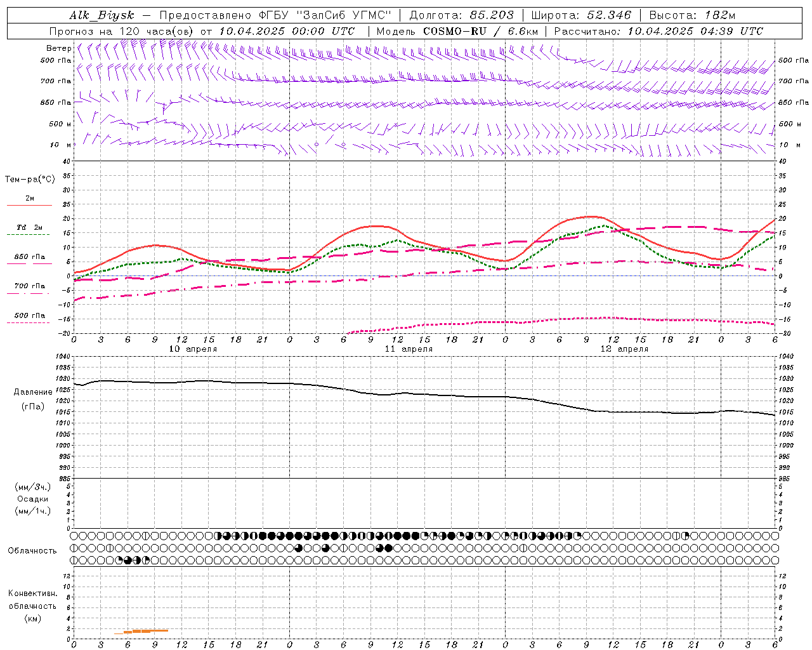
Task: Click the 10 апреля date label
Action: (193, 349)
